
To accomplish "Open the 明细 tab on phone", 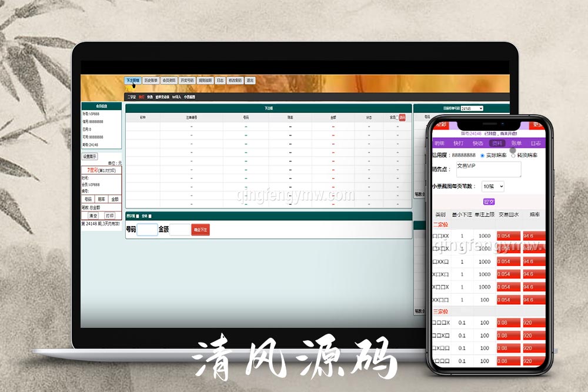I will [x=439, y=143].
